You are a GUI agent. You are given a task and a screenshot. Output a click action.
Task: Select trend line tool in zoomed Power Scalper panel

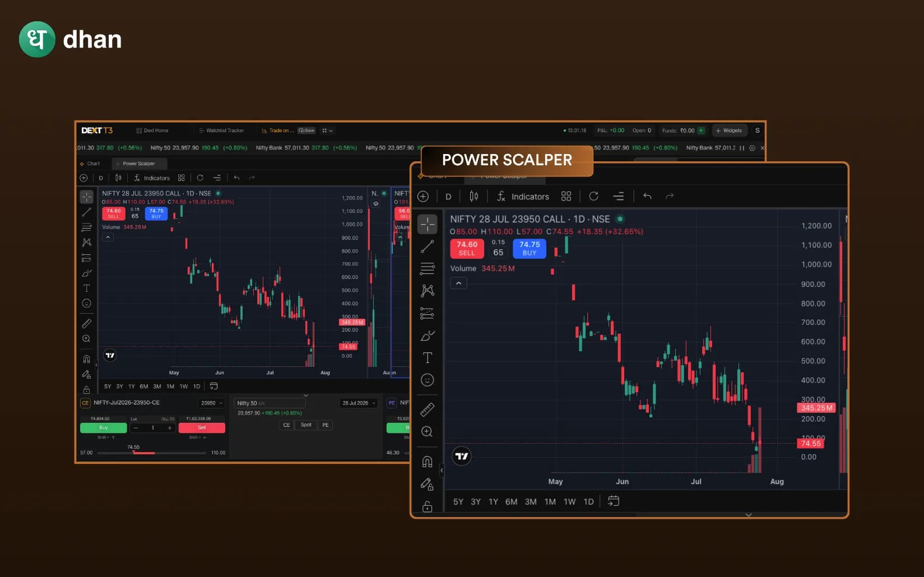[x=428, y=246]
